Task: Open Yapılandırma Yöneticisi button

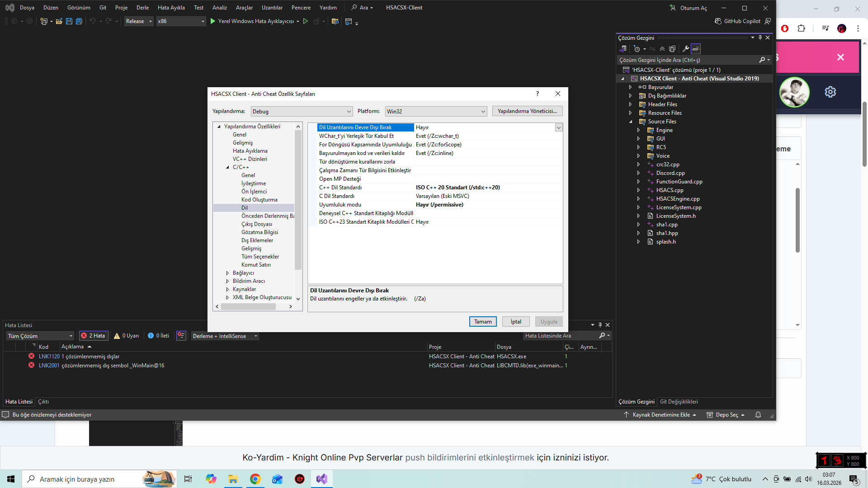Action: 527,111
